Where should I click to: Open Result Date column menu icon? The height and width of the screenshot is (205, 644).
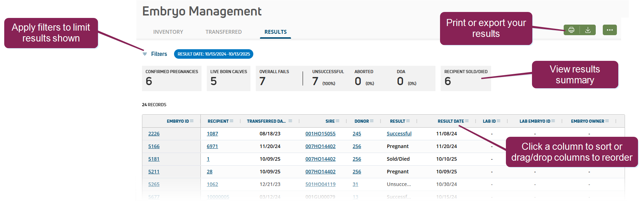467,121
